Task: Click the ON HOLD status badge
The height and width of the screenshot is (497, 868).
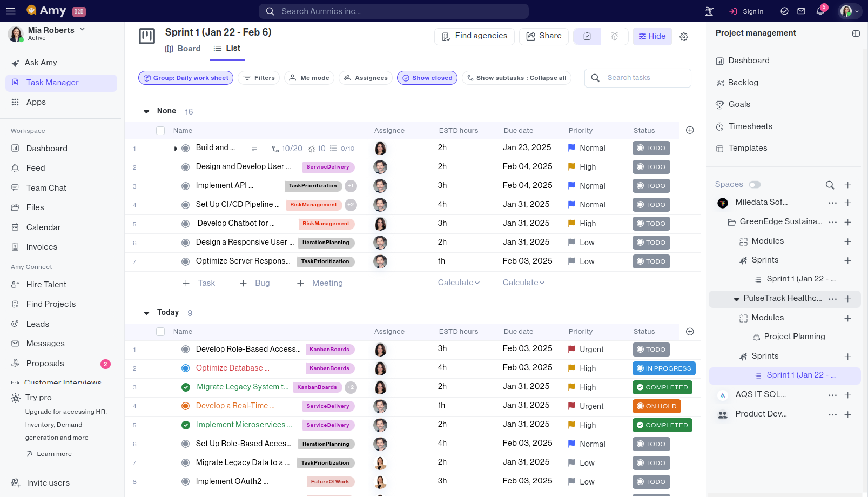Action: [657, 406]
